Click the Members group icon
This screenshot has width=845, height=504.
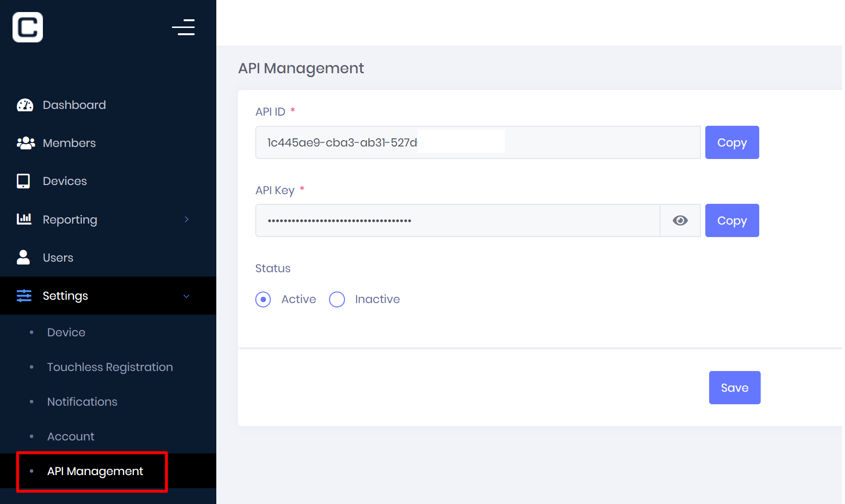coord(26,143)
